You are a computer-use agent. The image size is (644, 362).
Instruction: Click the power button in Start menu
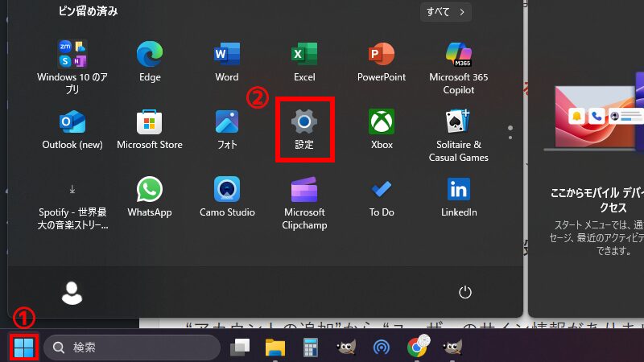(x=464, y=292)
